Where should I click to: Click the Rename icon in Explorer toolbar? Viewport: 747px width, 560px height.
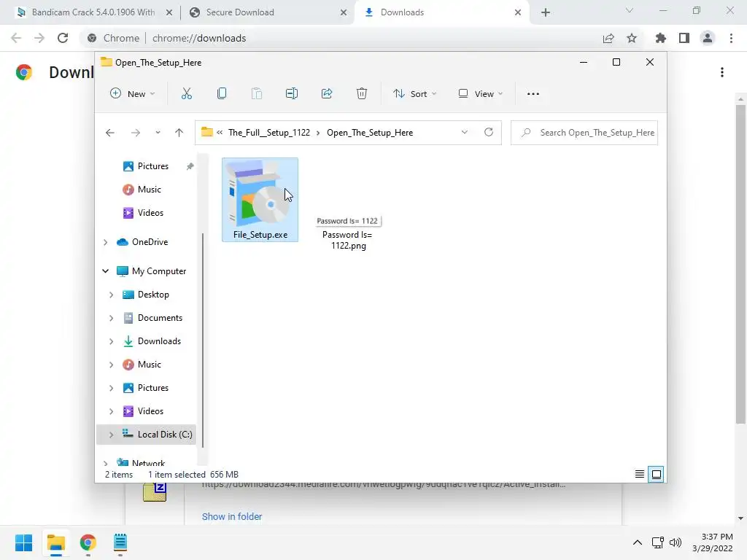click(292, 94)
